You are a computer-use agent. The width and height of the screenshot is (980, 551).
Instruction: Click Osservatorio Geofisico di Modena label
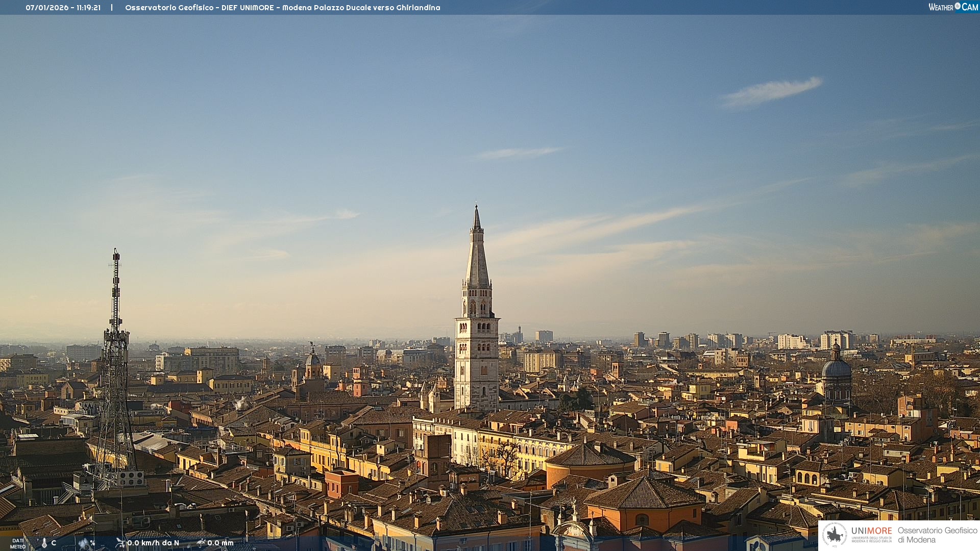(x=937, y=535)
